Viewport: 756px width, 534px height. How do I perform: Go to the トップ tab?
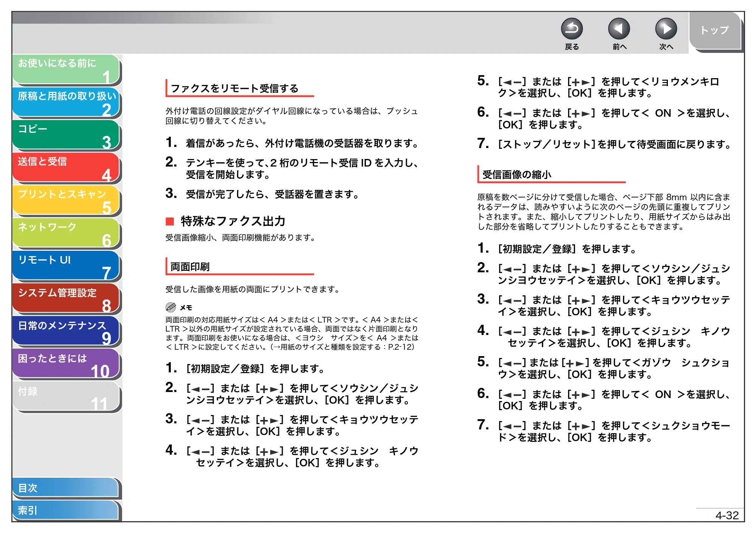coord(715,30)
